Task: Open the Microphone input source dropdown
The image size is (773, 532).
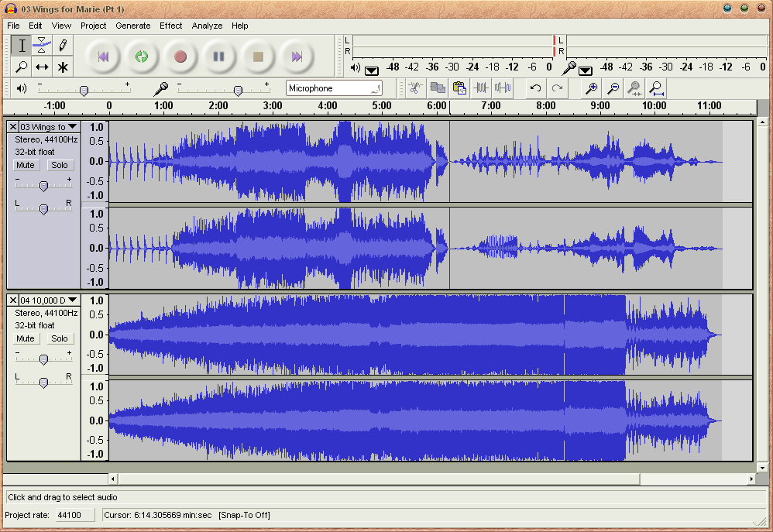Action: (334, 88)
